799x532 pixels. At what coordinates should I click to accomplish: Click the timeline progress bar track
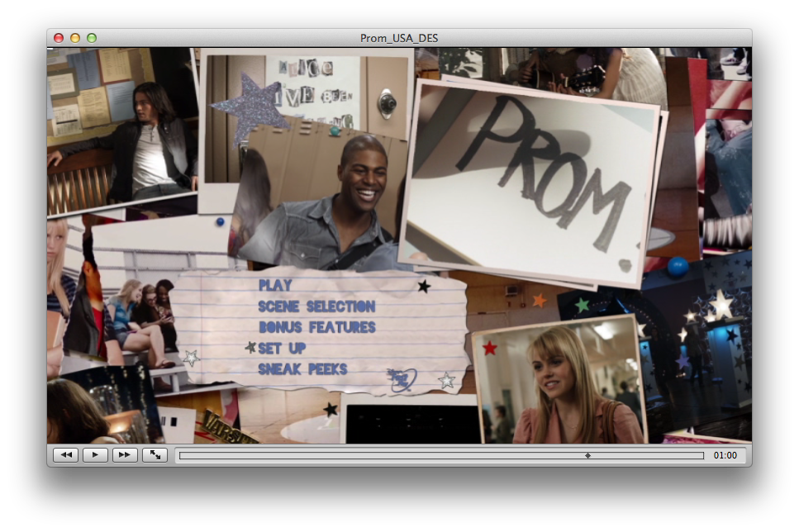pos(441,455)
